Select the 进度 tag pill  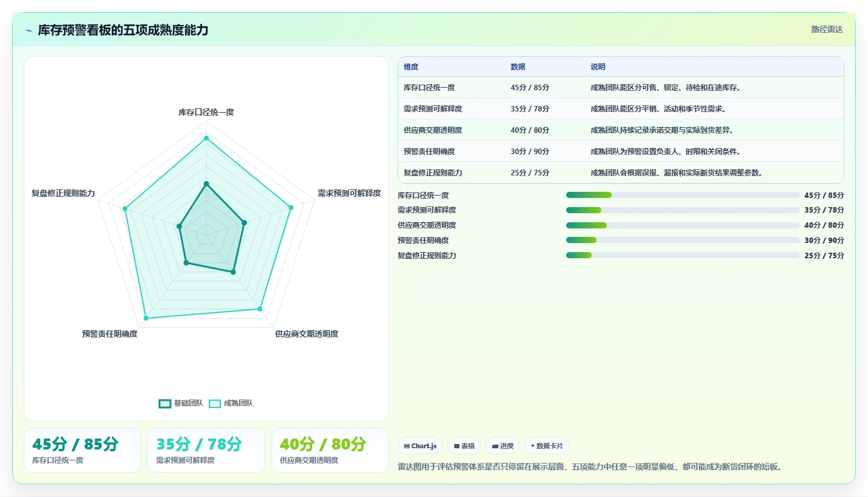pyautogui.click(x=503, y=446)
